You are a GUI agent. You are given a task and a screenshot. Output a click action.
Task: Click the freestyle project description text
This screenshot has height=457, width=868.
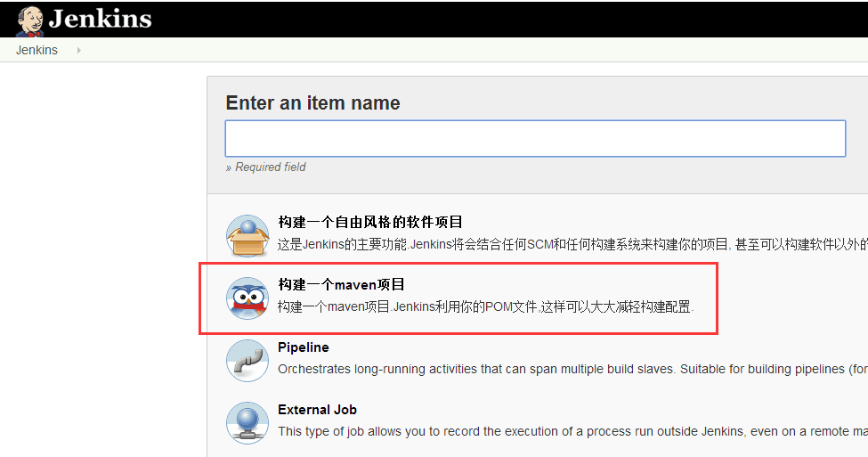click(x=572, y=244)
